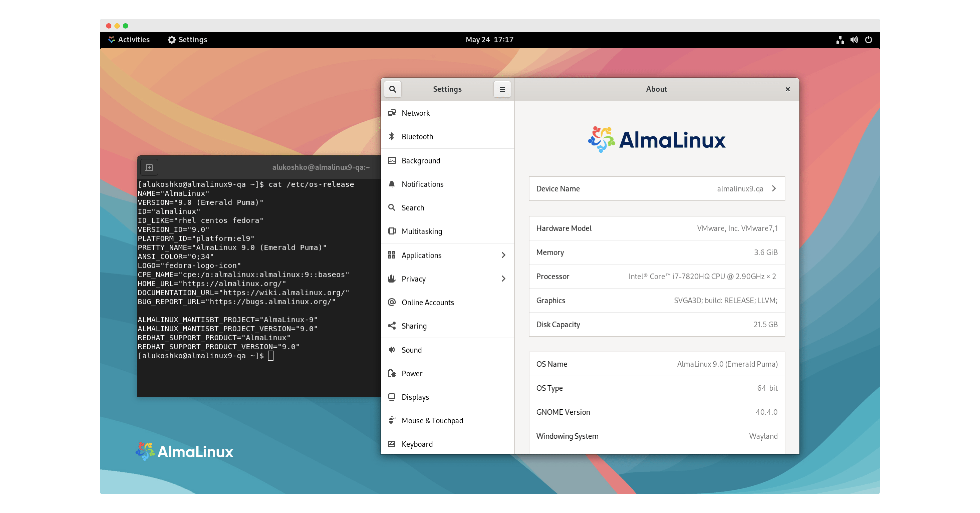Click the Disk Capacity 21.5 GB value
The height and width of the screenshot is (513, 980).
[765, 324]
